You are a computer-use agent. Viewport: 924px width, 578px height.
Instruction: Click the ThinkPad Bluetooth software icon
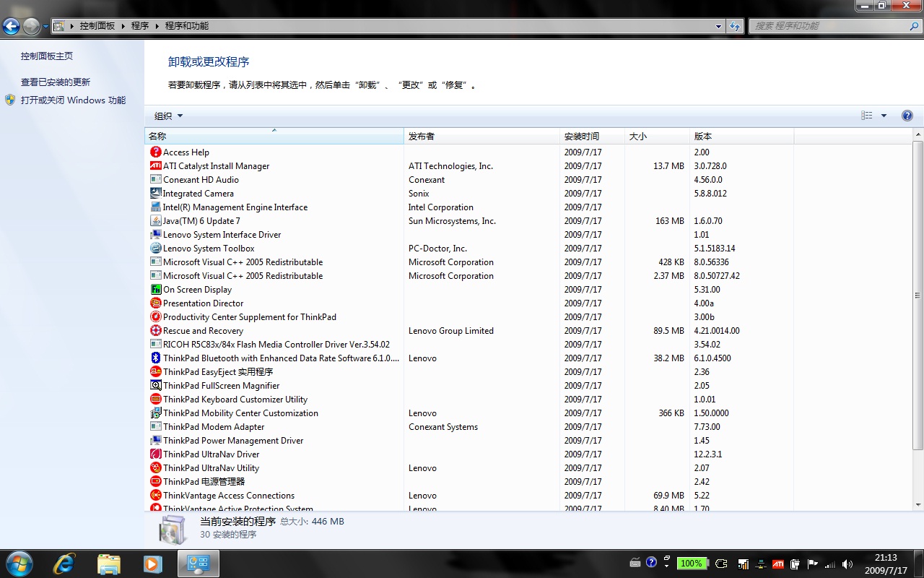155,358
